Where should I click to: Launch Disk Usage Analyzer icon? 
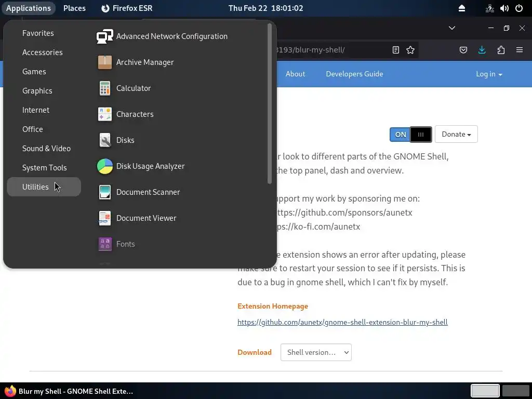pos(104,166)
